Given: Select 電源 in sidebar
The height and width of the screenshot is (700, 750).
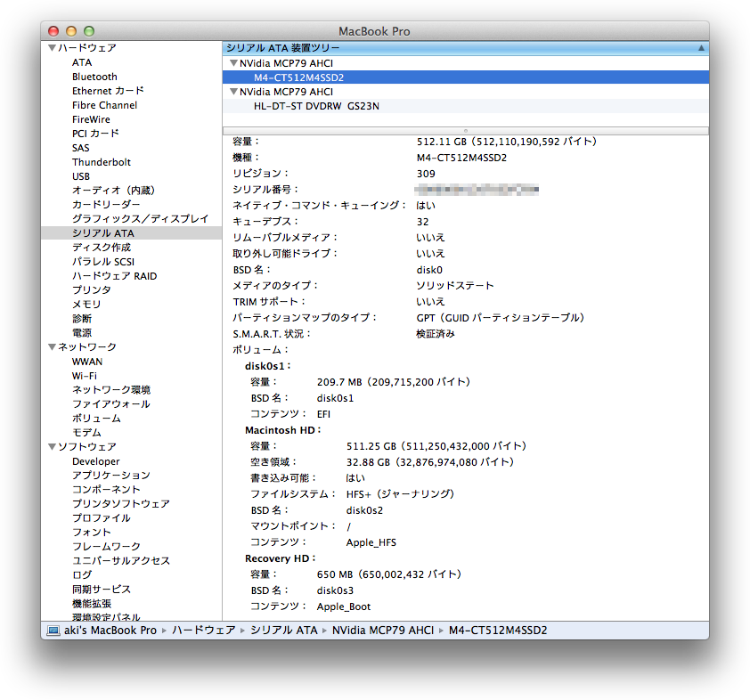Looking at the screenshot, I should tap(82, 333).
